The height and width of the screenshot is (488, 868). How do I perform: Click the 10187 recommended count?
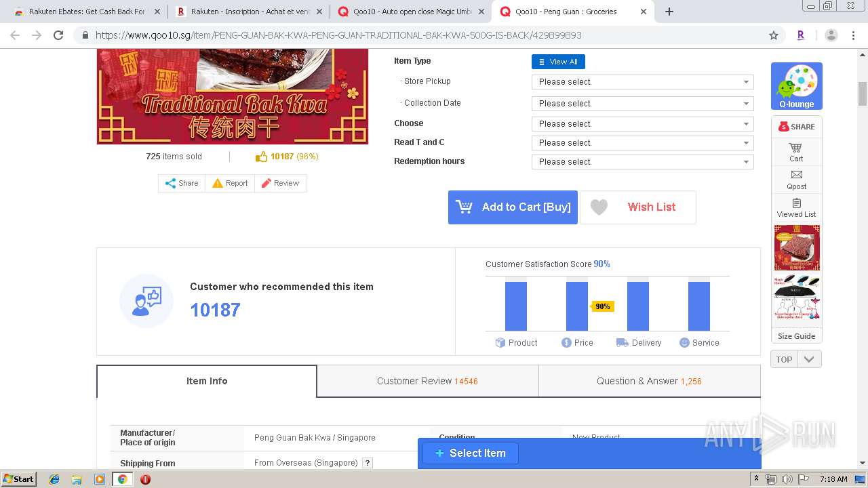pyautogui.click(x=215, y=310)
